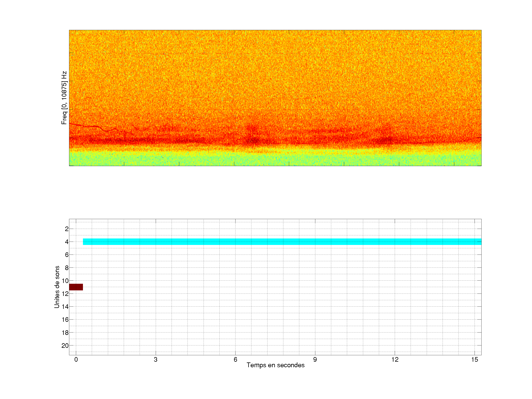Click y-axis tick label 4
Image resolution: width=532 pixels, height=399 pixels.
pos(67,242)
